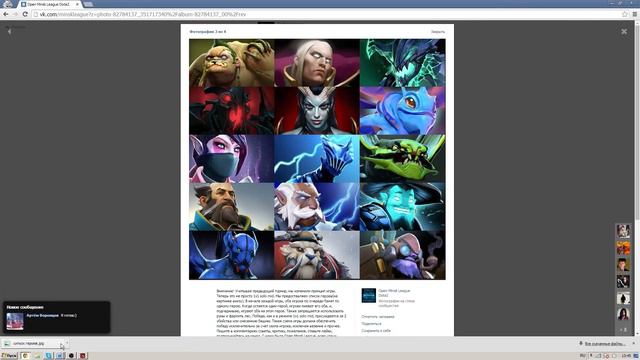This screenshot has width=640, height=360.
Task: Open the new message notification popup
Action: [57, 318]
